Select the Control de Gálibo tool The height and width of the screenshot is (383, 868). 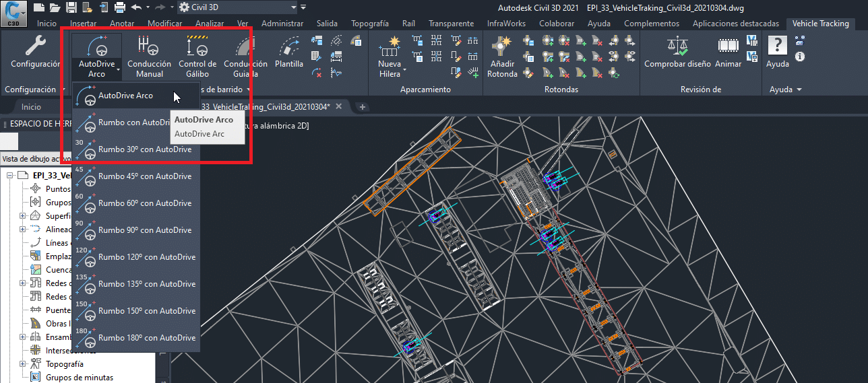point(197,55)
